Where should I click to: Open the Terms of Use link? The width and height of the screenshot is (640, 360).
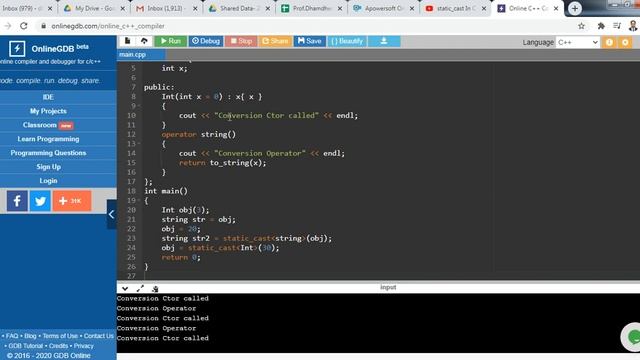tap(60, 336)
